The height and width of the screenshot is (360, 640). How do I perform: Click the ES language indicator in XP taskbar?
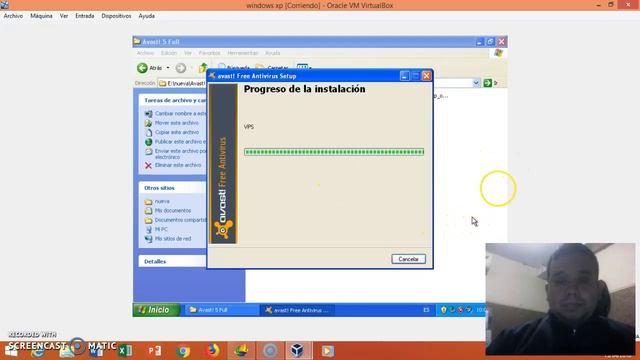click(426, 310)
